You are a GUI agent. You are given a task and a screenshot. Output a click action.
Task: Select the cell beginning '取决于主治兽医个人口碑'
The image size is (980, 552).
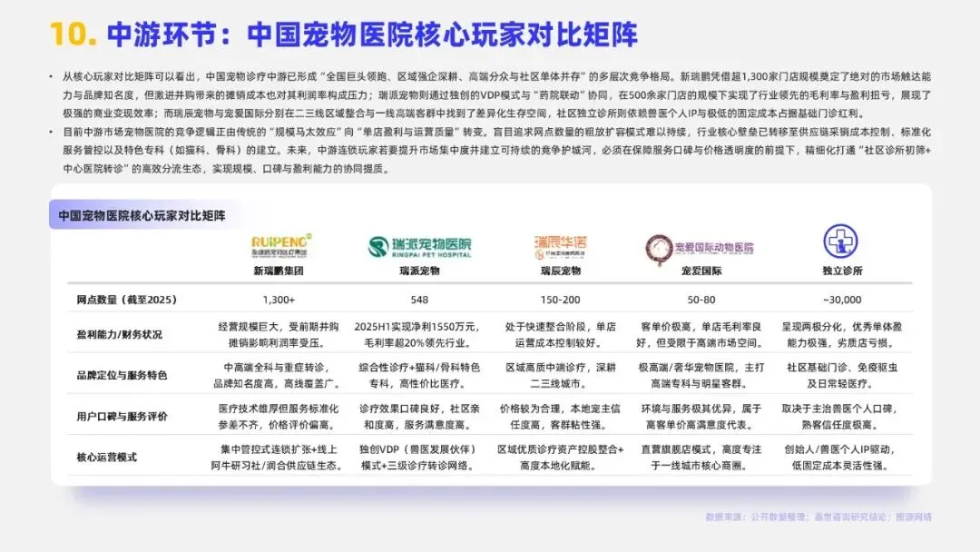(842, 417)
